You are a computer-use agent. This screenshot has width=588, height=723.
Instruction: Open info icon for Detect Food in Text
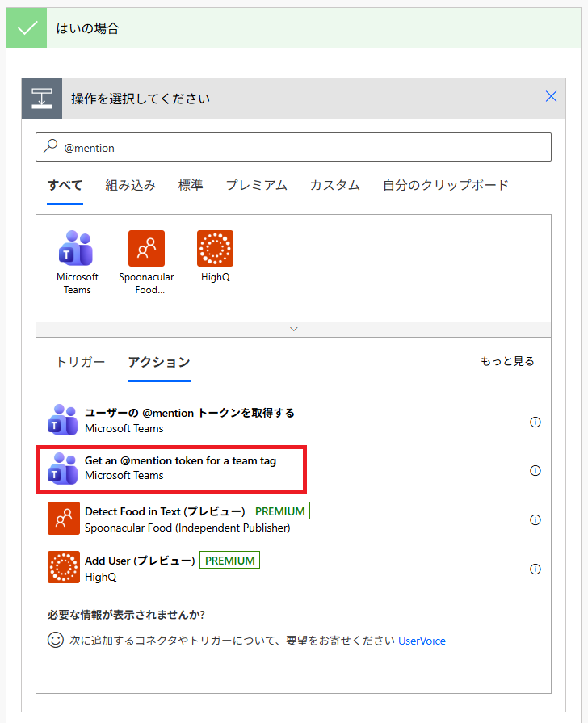point(535,520)
